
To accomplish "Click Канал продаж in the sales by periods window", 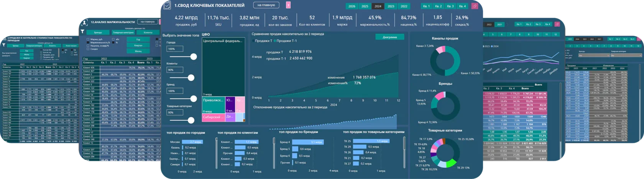I will click(x=70, y=46).
